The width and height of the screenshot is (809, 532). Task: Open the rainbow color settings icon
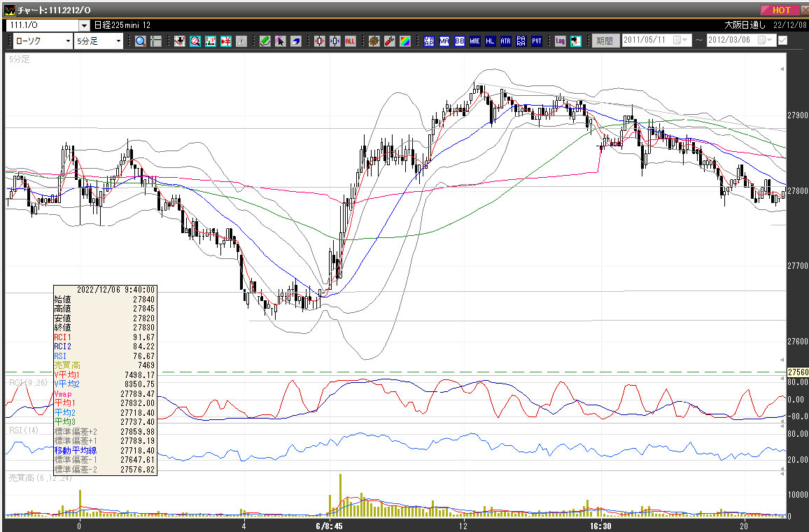(x=405, y=41)
